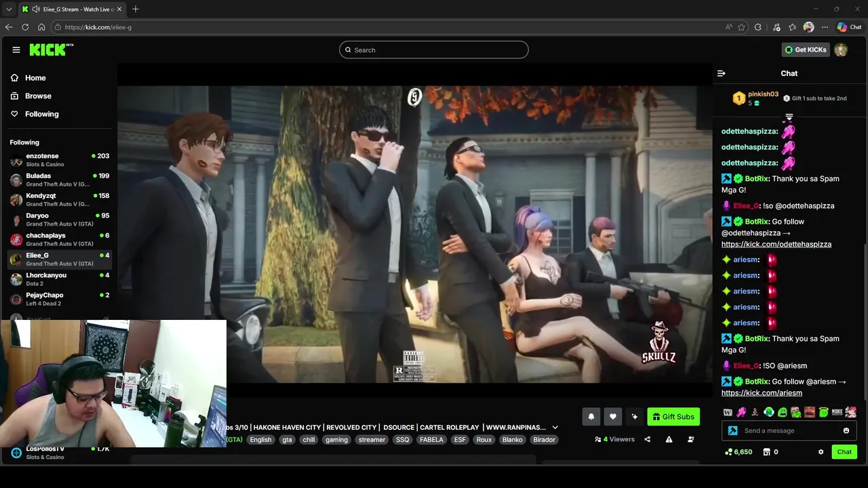868x488 pixels.
Task: Click the 4 Viewers count
Action: [614, 439]
